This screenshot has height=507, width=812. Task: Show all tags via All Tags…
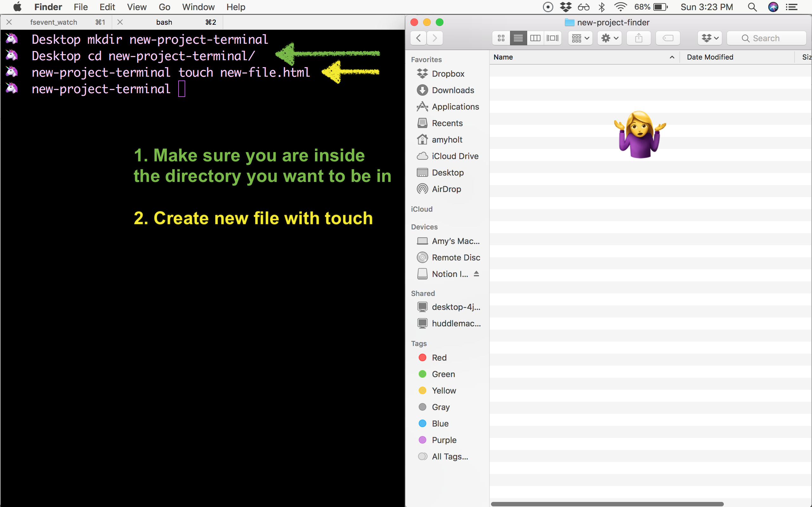point(450,456)
